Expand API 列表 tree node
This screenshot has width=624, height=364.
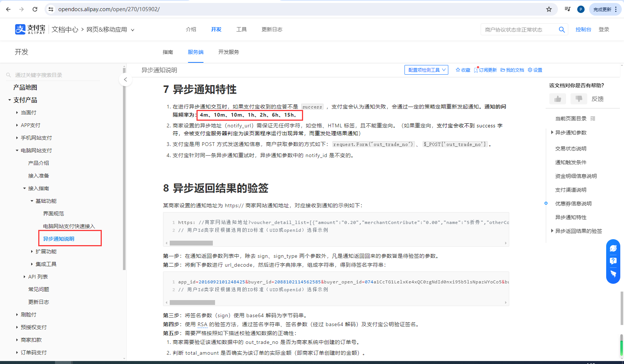25,277
